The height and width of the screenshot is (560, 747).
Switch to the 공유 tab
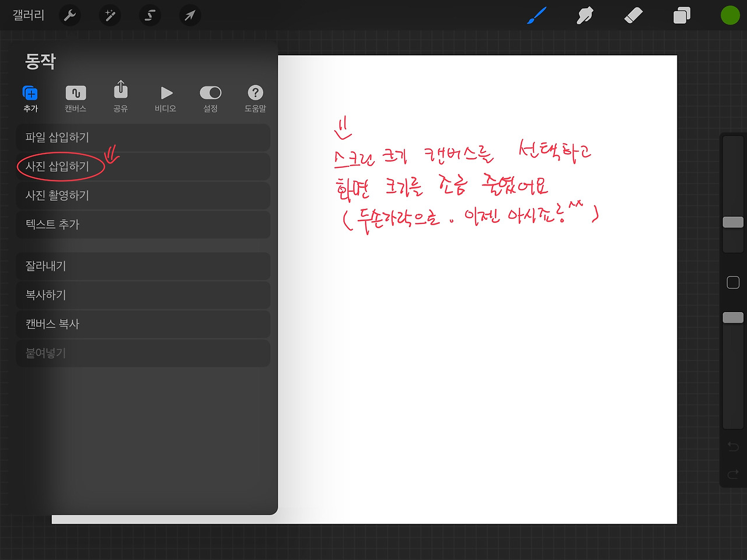120,97
